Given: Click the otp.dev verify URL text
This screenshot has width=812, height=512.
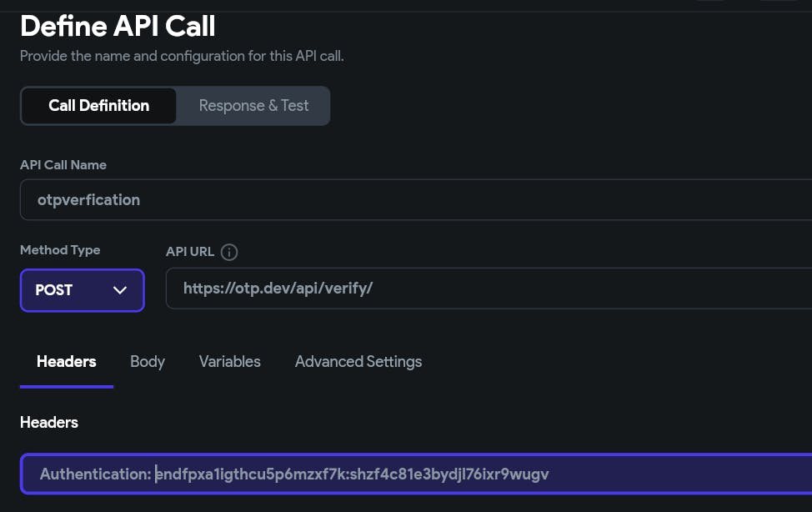Looking at the screenshot, I should point(278,289).
